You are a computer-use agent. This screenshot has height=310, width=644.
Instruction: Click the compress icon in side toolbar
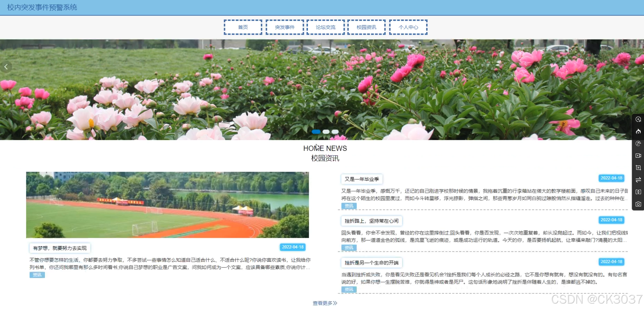(638, 192)
